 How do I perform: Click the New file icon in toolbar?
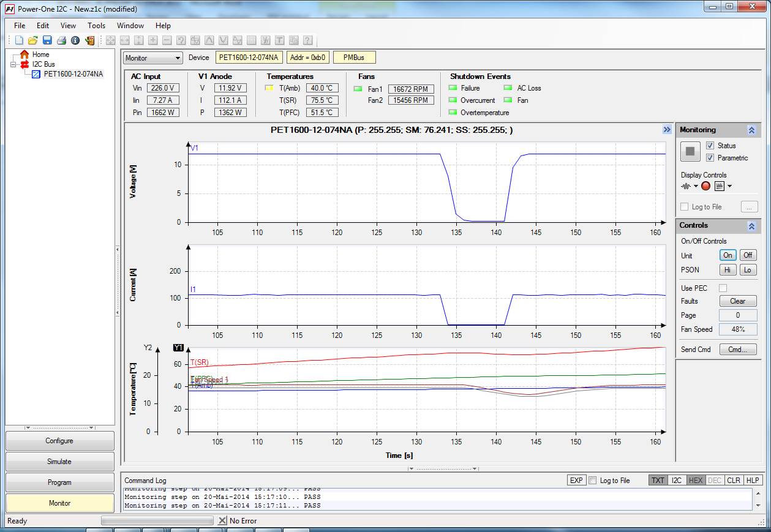[x=19, y=40]
